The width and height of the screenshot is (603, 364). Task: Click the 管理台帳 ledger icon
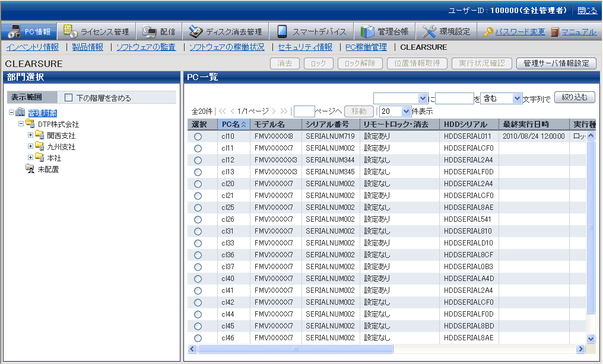click(367, 31)
